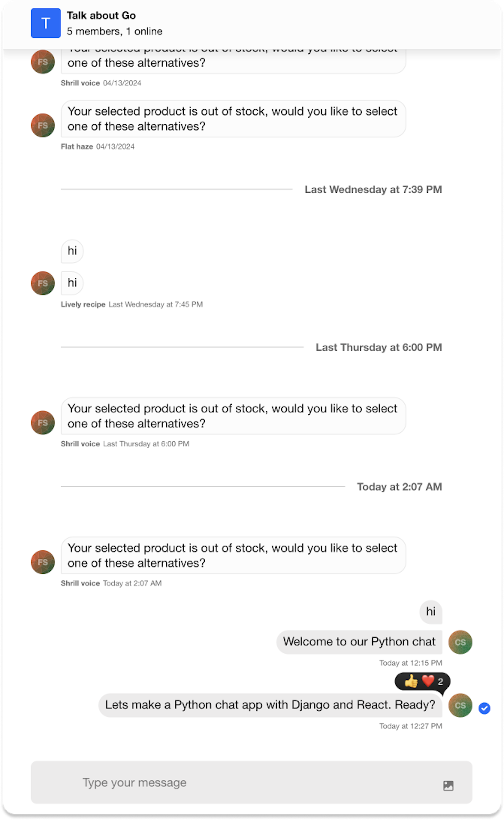Open the 'Talk about Go' channel header
Image resolution: width=504 pixels, height=820 pixels.
(102, 15)
